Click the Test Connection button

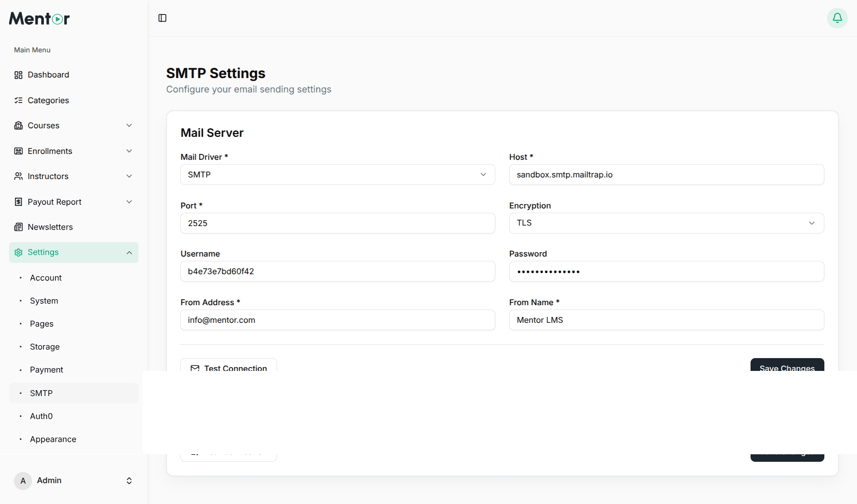click(x=228, y=368)
